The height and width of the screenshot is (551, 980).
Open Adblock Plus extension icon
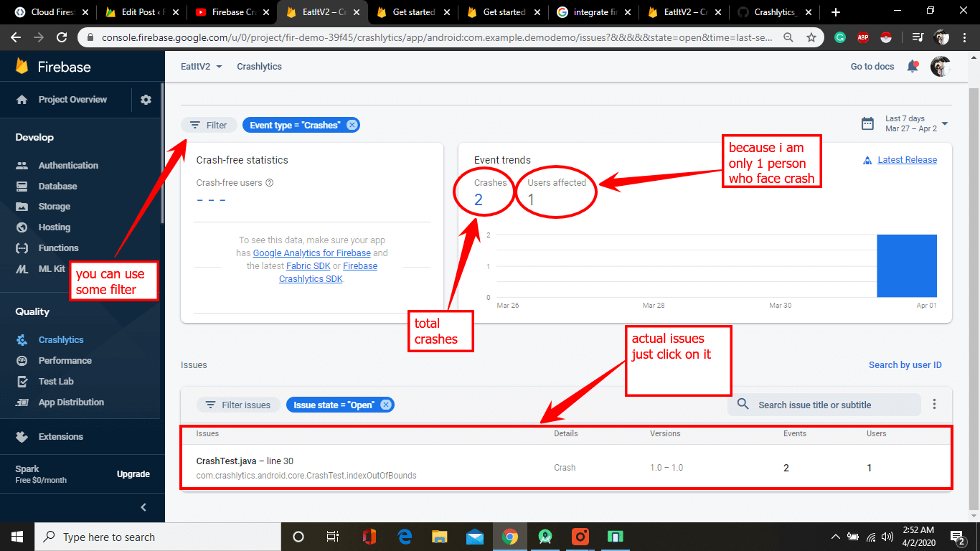863,37
